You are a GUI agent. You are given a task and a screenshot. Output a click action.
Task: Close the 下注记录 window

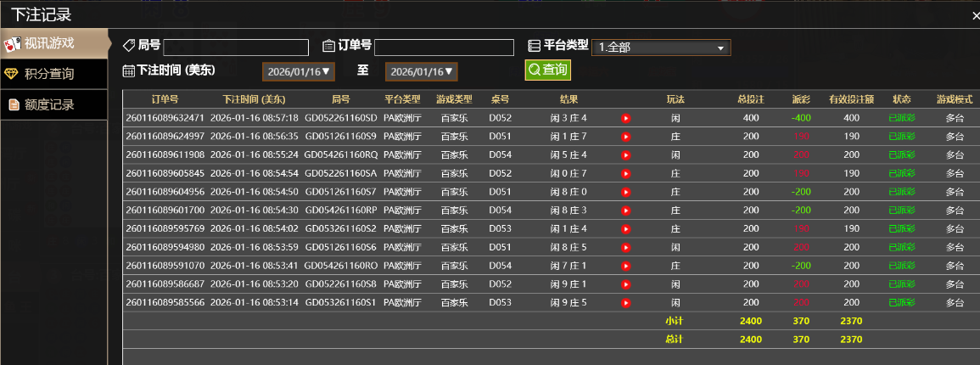click(975, 14)
